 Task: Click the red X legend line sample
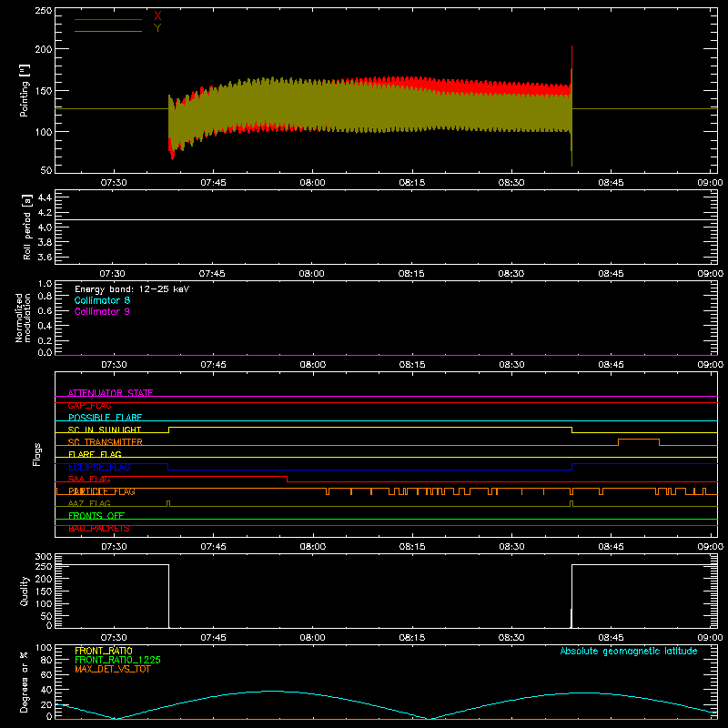pyautogui.click(x=108, y=19)
